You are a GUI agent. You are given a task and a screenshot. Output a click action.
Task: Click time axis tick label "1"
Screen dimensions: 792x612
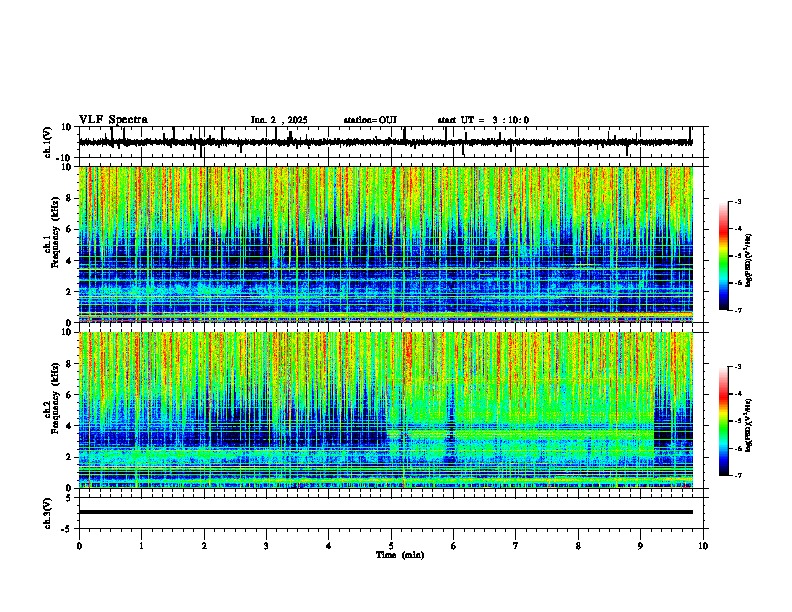point(141,546)
